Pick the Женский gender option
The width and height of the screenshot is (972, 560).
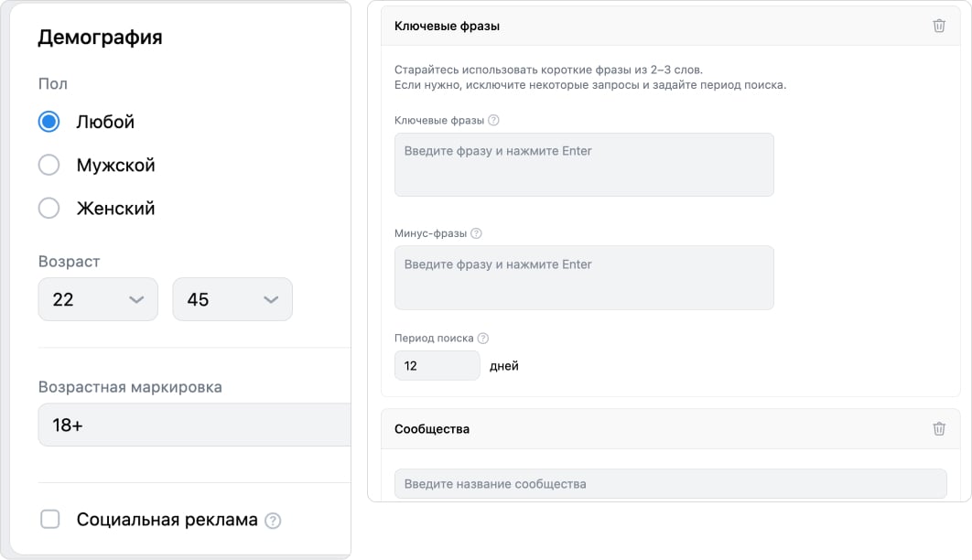point(49,209)
